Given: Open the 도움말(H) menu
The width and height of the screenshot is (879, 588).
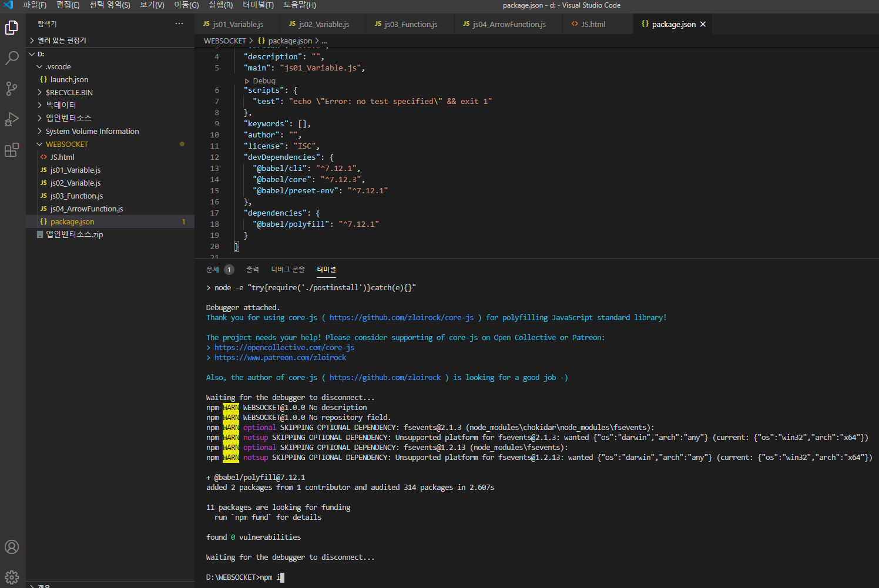Looking at the screenshot, I should click(300, 5).
